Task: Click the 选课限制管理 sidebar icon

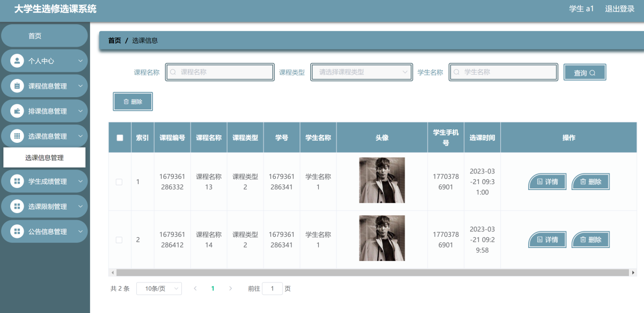Action: (17, 207)
